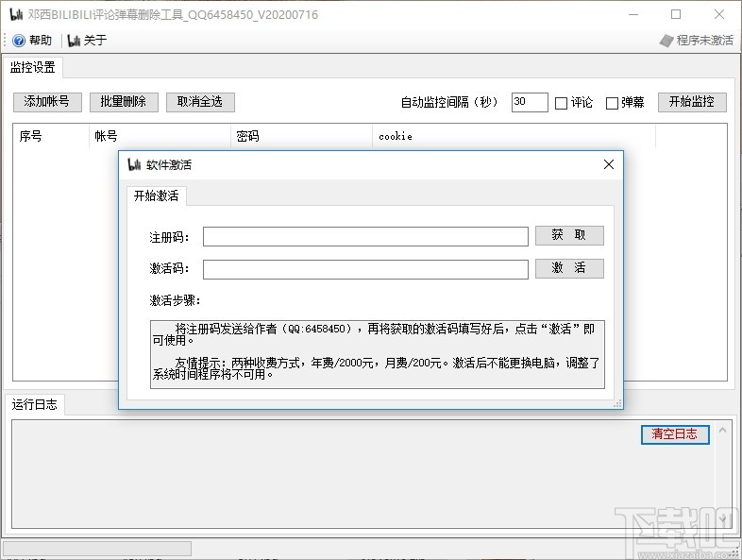Click the 自动监控间隔（秒） label
The width and height of the screenshot is (742, 560).
pyautogui.click(x=448, y=102)
